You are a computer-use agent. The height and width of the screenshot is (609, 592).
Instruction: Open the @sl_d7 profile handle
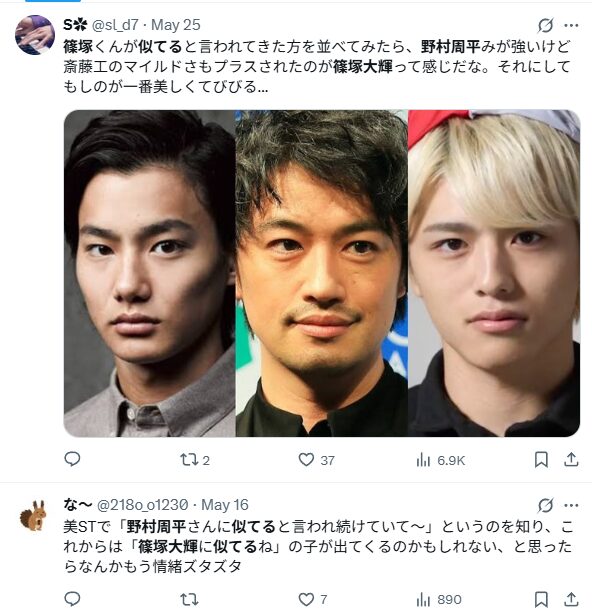[x=115, y=25]
